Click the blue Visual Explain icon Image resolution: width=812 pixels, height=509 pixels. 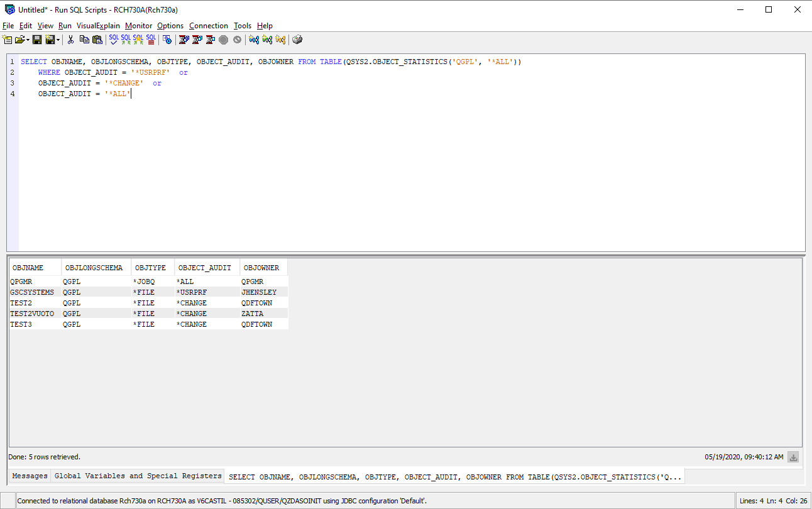254,40
